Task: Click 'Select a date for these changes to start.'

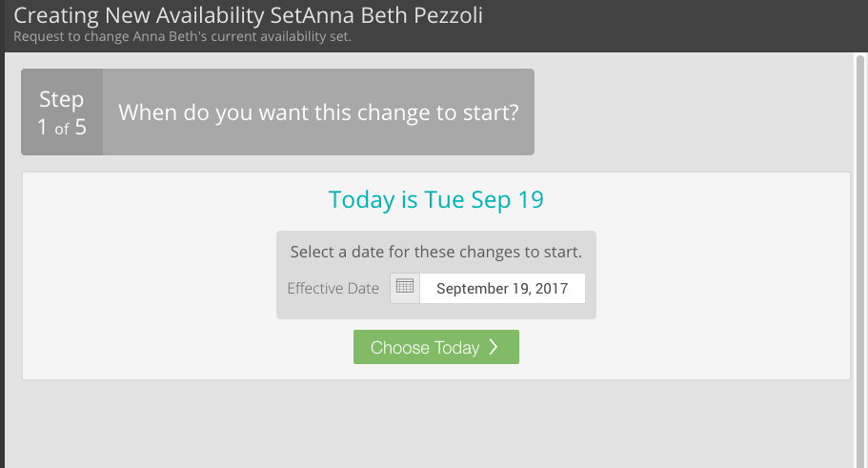Action: pos(436,252)
